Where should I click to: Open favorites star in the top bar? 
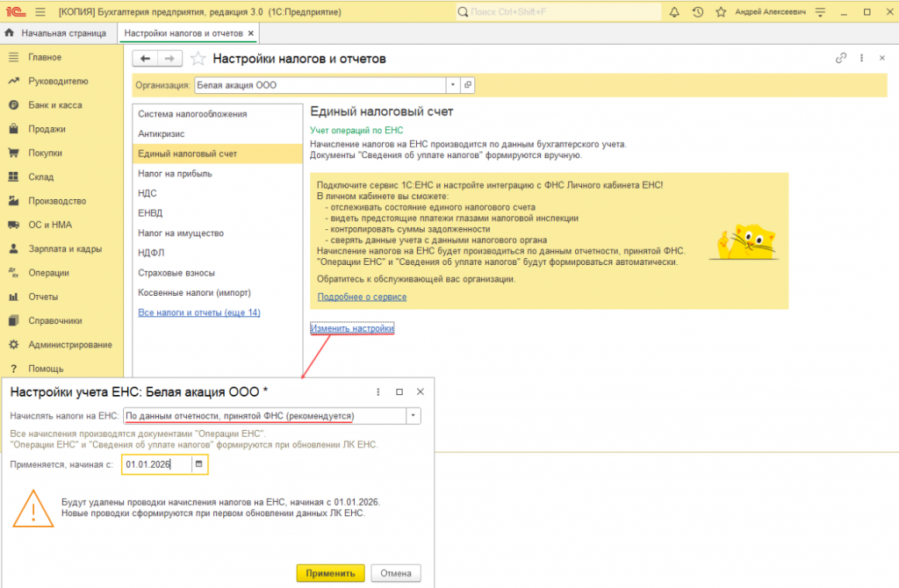pos(721,11)
